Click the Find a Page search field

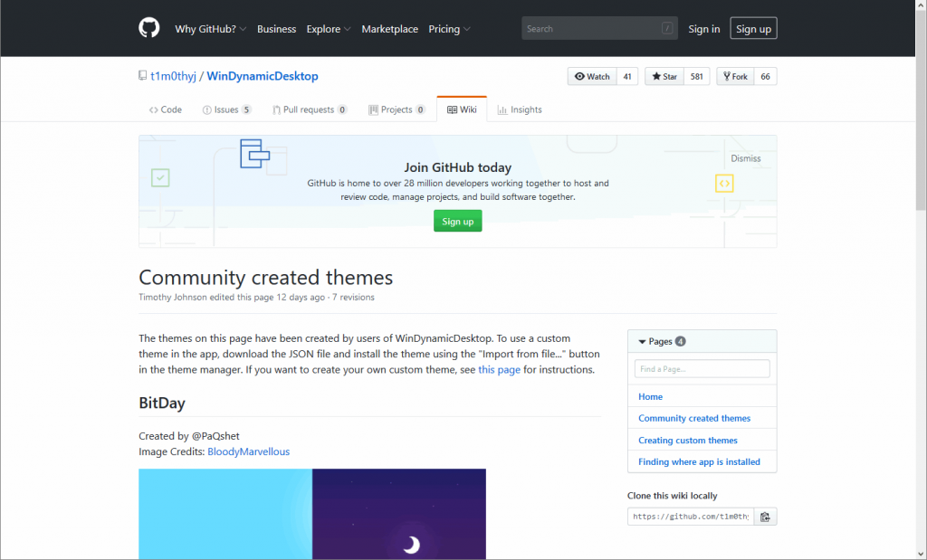[702, 369]
